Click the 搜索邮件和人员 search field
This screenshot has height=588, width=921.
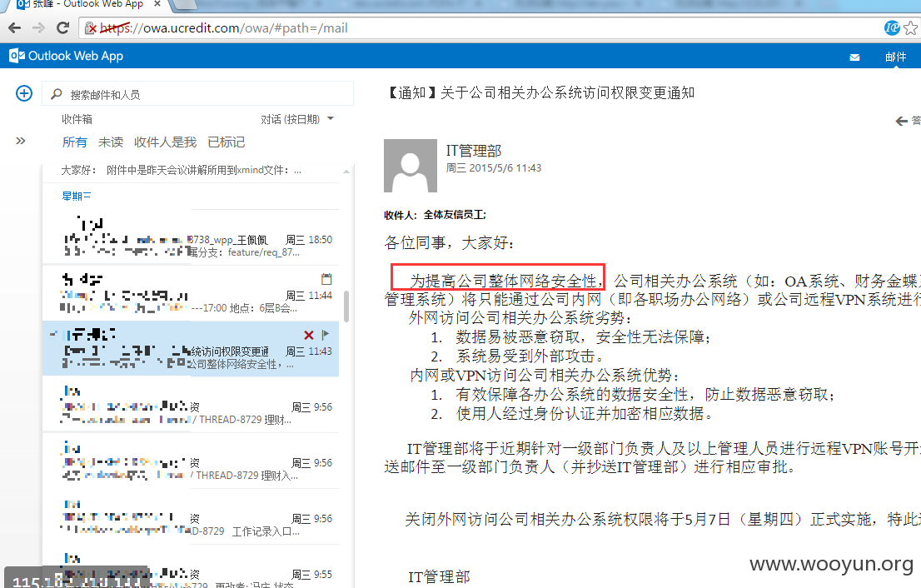point(197,94)
